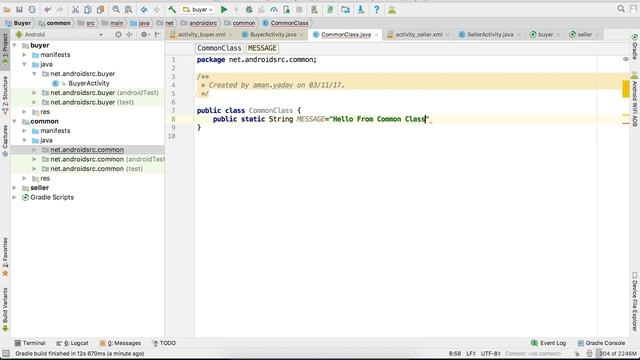640x360 pixels.
Task: Click the Project Structure icon
Action: (345, 9)
